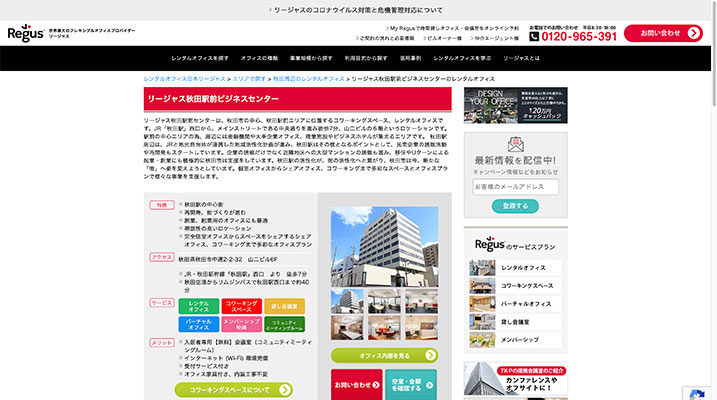Click the email address input field
The image size is (717, 400).
pos(515,187)
